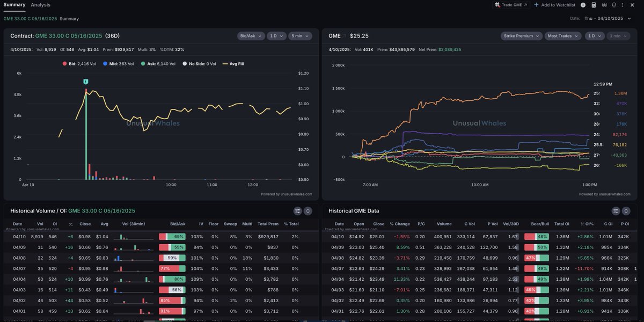The image size is (644, 322).
Task: Open Historical Volume / OI table settings icon
Action: [x=298, y=211]
